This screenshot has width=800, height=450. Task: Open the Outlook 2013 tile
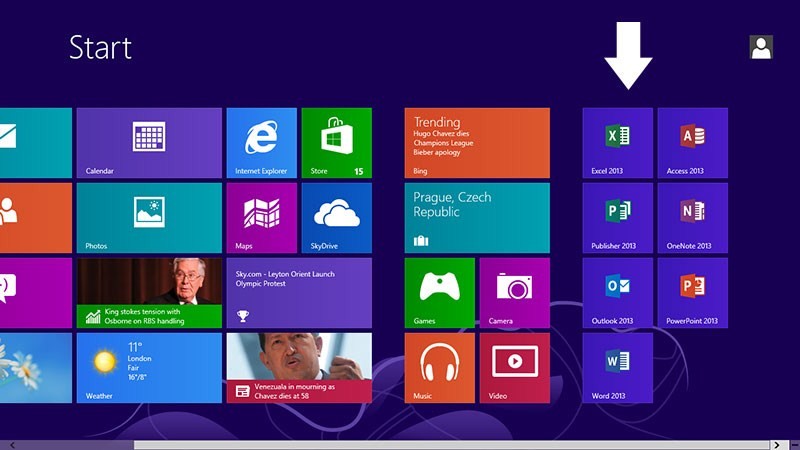617,293
